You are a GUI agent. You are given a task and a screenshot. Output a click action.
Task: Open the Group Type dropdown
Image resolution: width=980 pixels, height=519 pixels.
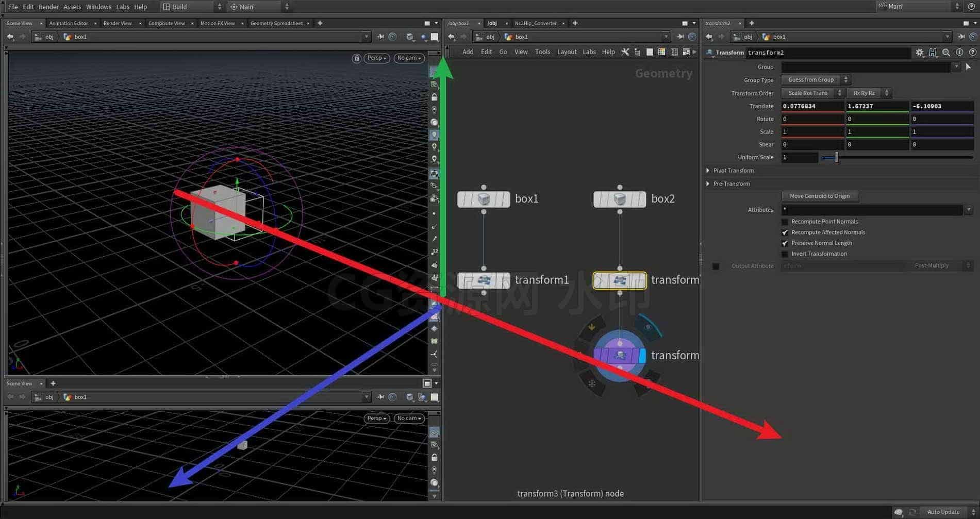point(816,80)
